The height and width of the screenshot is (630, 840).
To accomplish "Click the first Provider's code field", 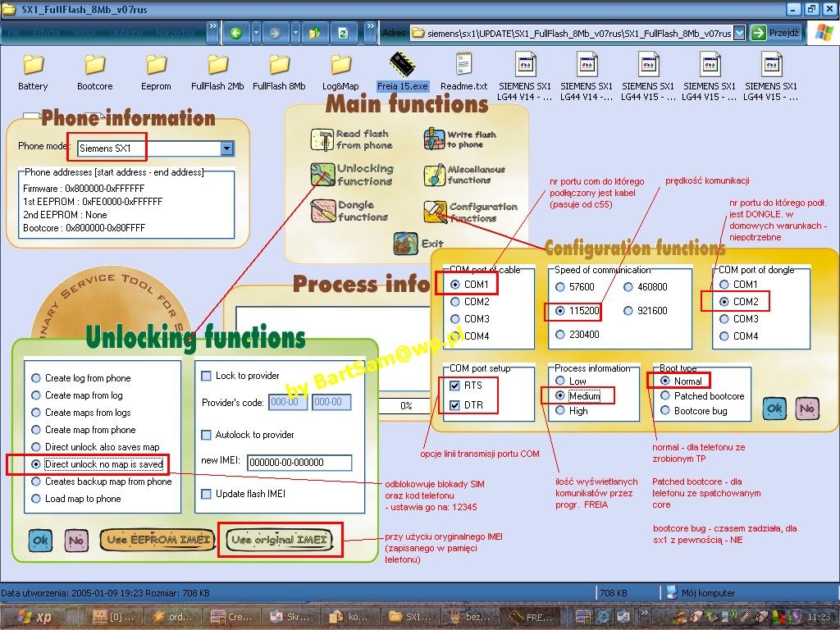I will click(x=288, y=402).
